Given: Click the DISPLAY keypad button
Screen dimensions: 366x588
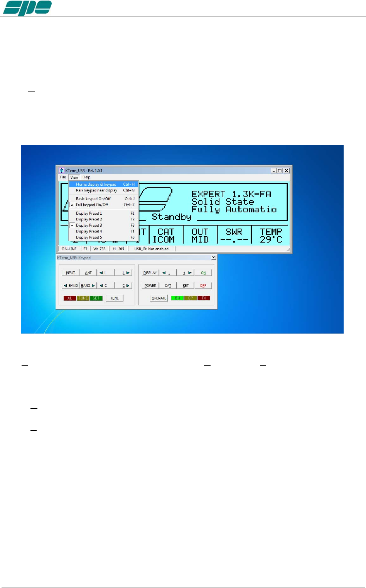Looking at the screenshot, I should point(150,273).
